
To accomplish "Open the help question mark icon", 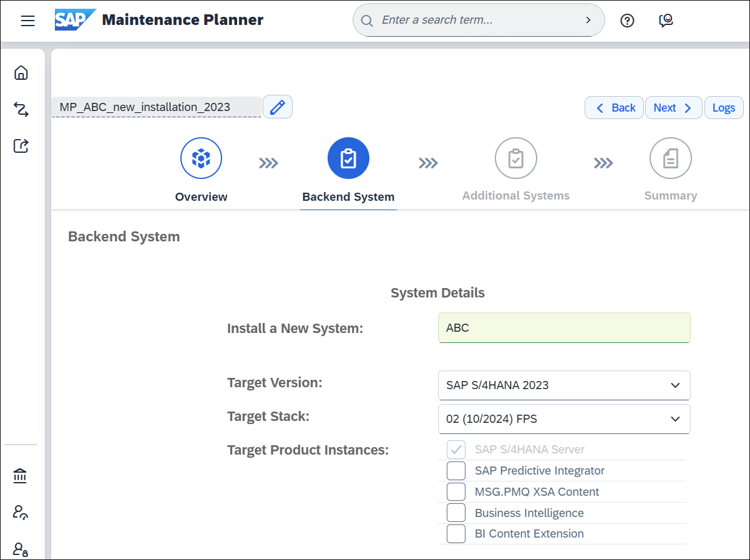I will click(627, 21).
